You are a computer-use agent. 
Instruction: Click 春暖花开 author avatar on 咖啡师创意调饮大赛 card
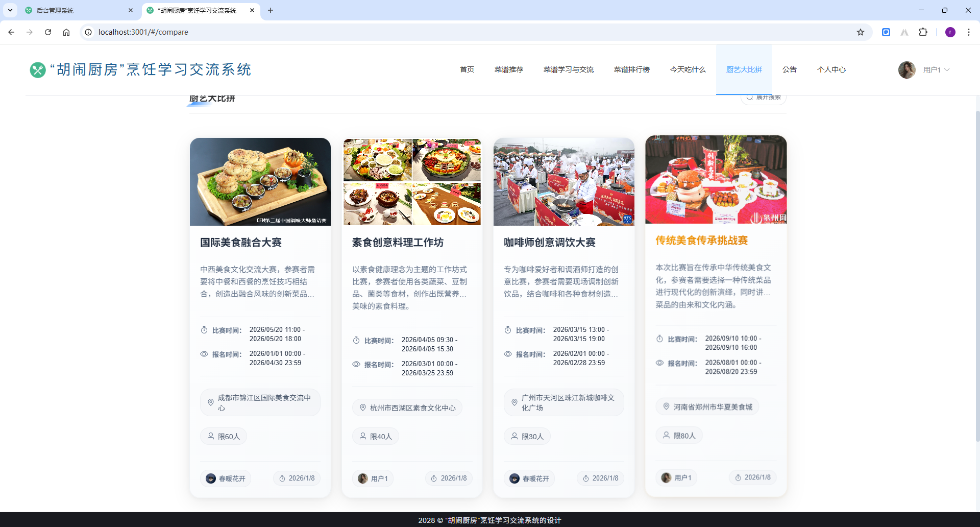pos(514,478)
